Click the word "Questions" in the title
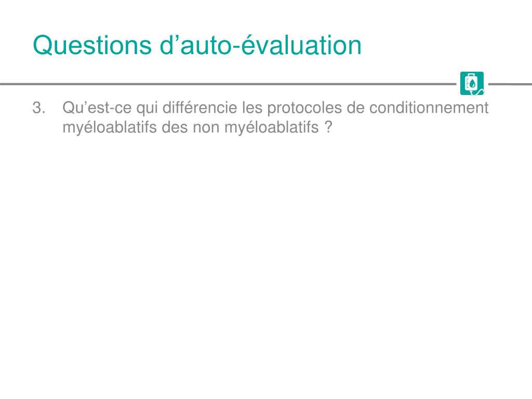The height and width of the screenshot is (399, 532). click(92, 45)
